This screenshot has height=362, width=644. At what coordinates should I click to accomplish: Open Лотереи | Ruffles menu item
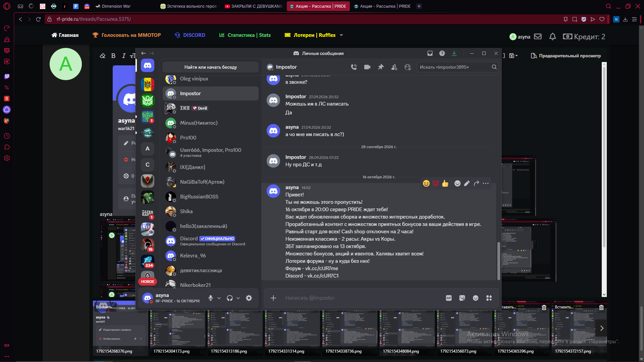tap(310, 35)
